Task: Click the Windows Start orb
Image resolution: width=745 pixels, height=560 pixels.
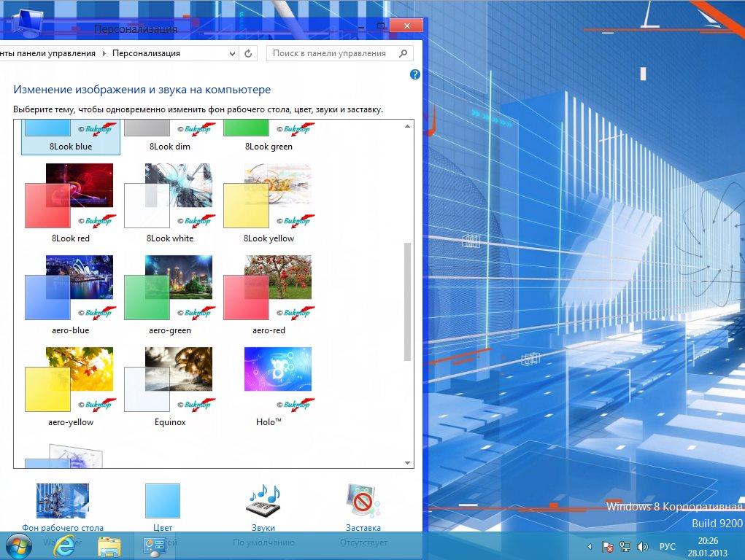Action: (19, 545)
